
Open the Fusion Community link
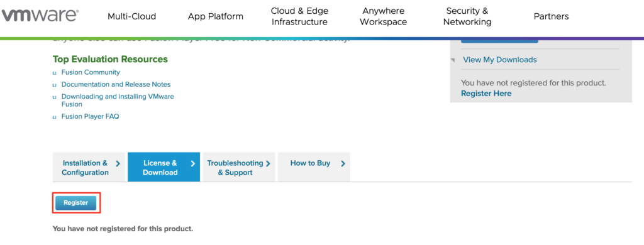[91, 72]
